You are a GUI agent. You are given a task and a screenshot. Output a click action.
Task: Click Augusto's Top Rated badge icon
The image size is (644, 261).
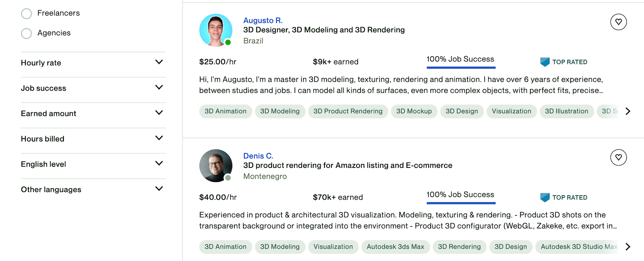pos(545,62)
